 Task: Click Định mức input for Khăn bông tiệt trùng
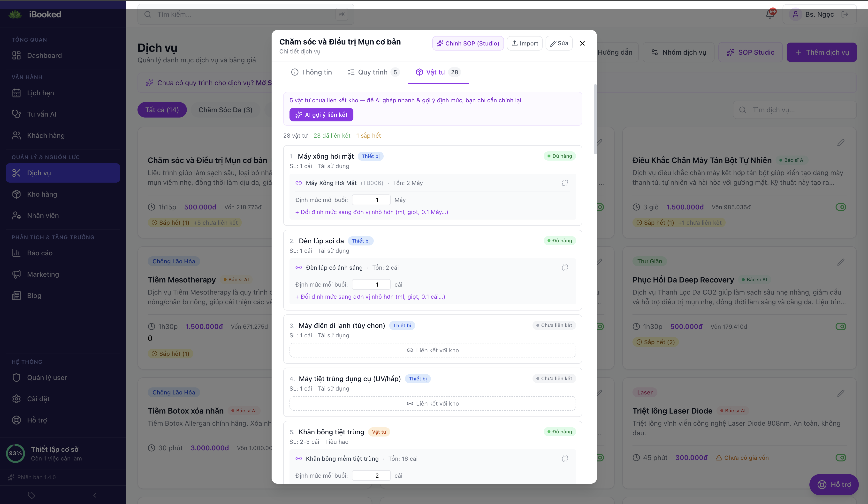[x=371, y=475]
